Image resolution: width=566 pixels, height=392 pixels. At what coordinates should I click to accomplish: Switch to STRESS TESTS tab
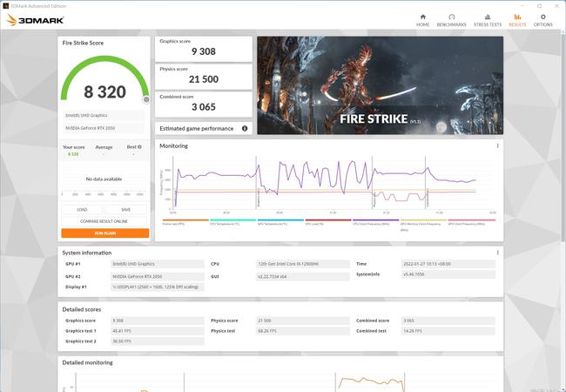[488, 20]
